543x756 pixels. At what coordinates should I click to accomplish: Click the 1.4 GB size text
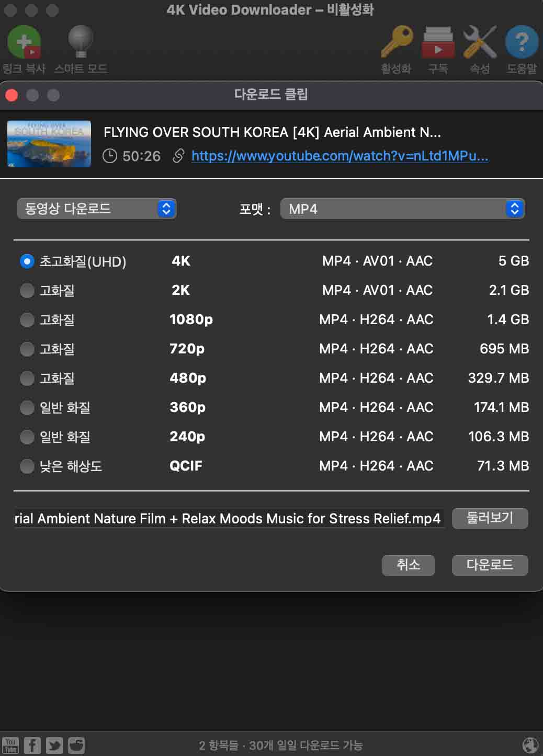tap(508, 319)
